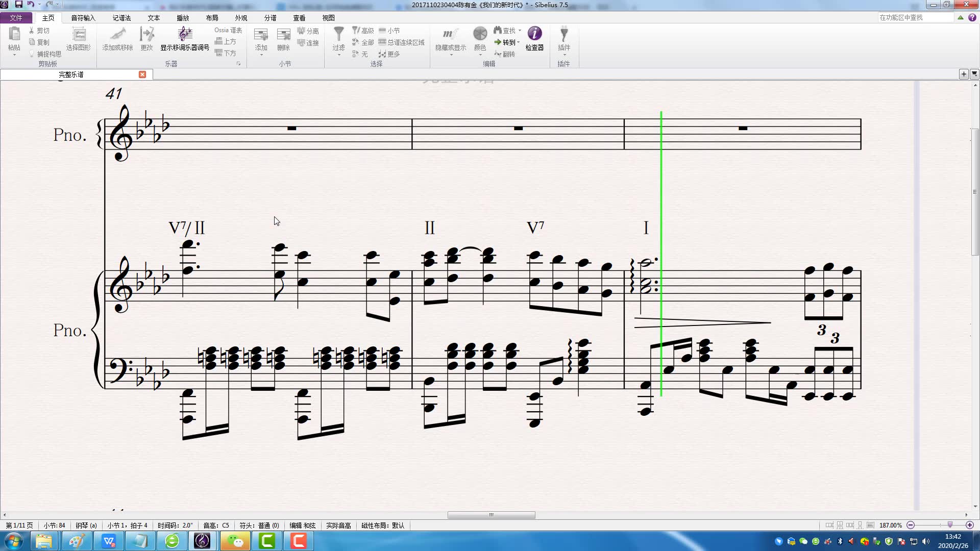
Task: Click Select None (无) button
Action: tap(360, 54)
